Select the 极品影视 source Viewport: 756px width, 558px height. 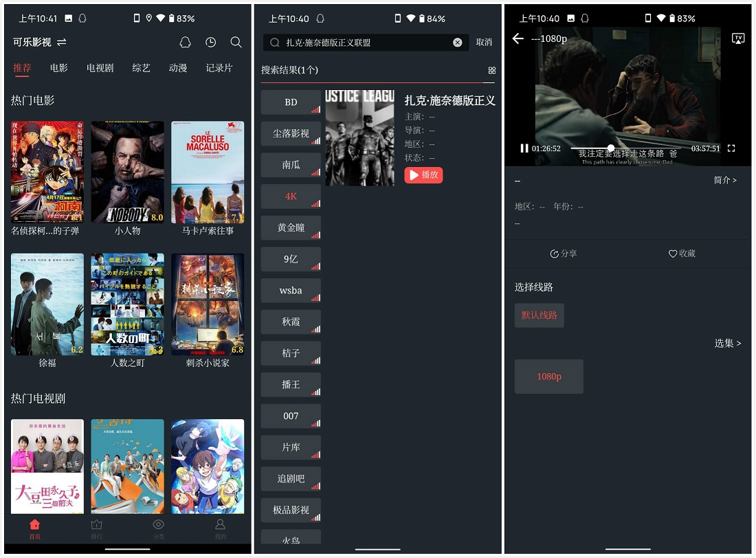(291, 510)
